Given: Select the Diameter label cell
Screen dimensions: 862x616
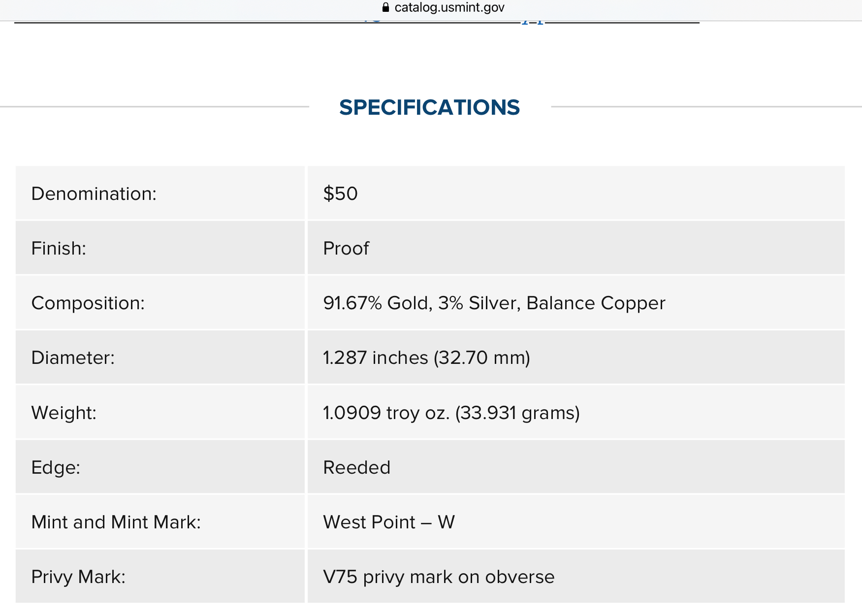Looking at the screenshot, I should tap(160, 357).
